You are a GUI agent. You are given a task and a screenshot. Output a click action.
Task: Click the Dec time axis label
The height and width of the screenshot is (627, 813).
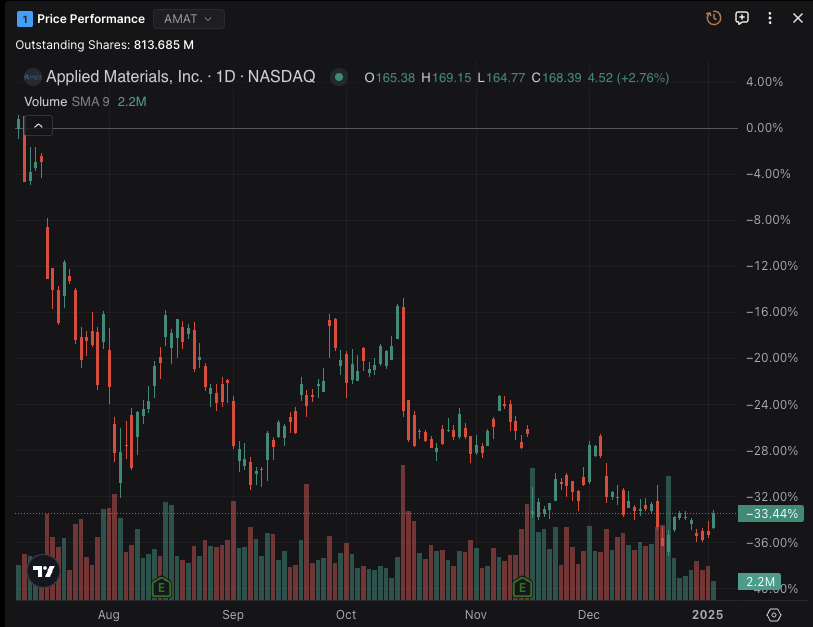point(588,615)
